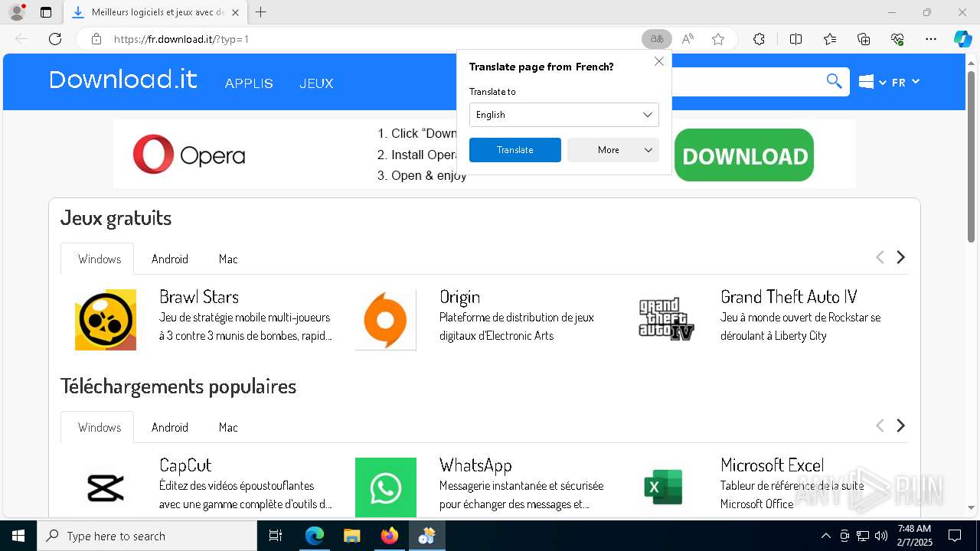This screenshot has width=980, height=551.
Task: Open Settings and more ellipsis menu
Action: pos(931,39)
